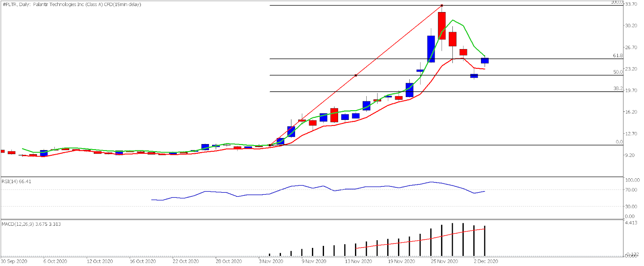Click the MACD 4.413 scale label
Image resolution: width=644 pixels, height=266 pixels.
[631, 223]
